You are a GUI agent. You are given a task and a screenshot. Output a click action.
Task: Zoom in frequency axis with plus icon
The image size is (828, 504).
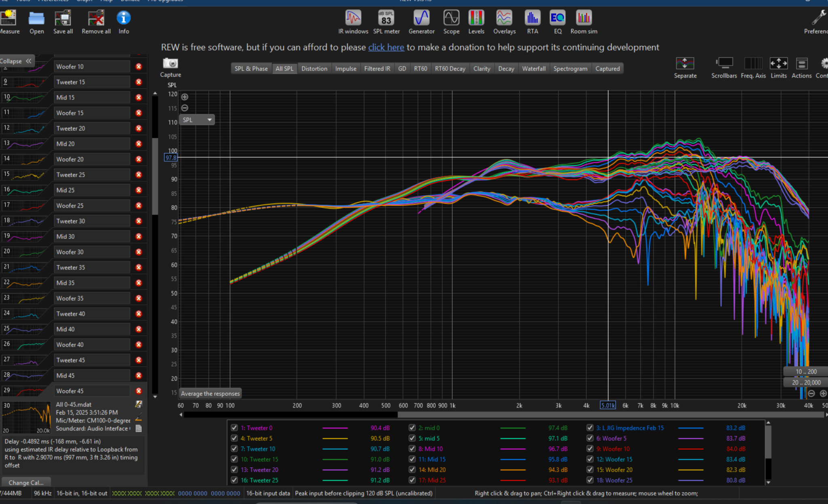tap(823, 394)
